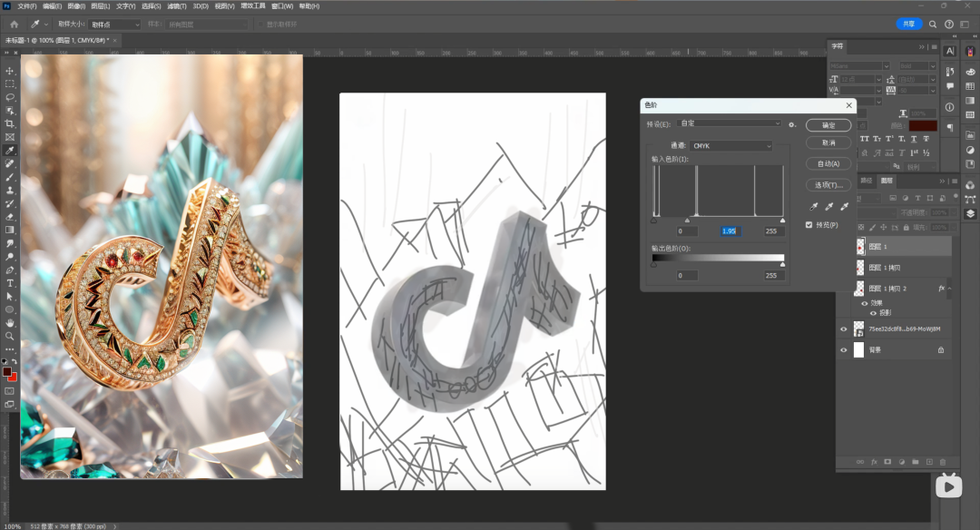Click the add layer mask icon

coord(887,462)
